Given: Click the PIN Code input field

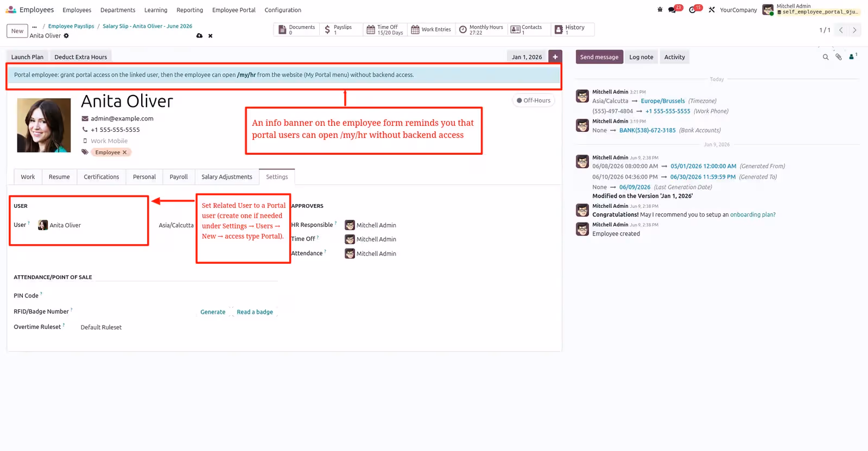Looking at the screenshot, I should pyautogui.click(x=179, y=296).
